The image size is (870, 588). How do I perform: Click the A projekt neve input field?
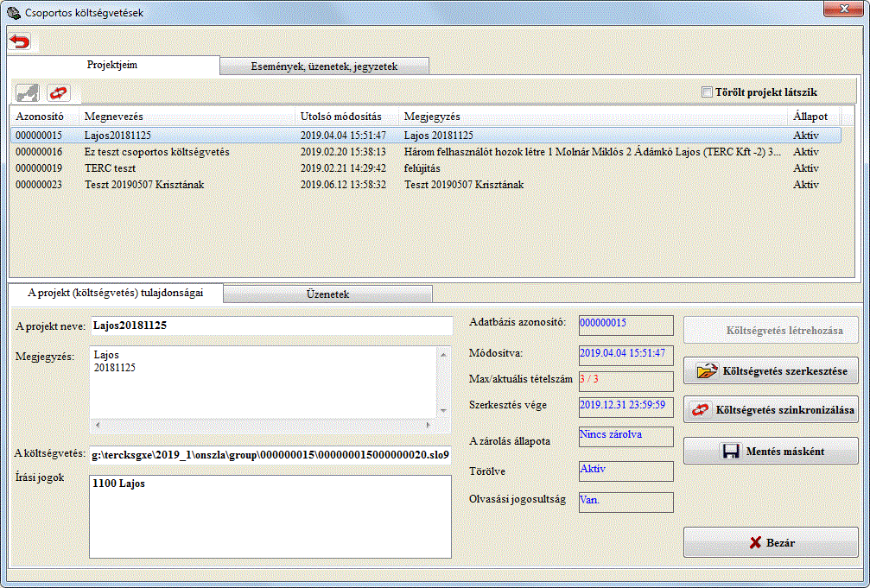270,326
